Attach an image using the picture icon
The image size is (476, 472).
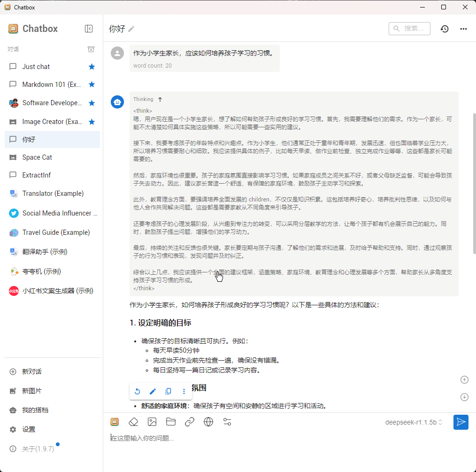point(152,422)
